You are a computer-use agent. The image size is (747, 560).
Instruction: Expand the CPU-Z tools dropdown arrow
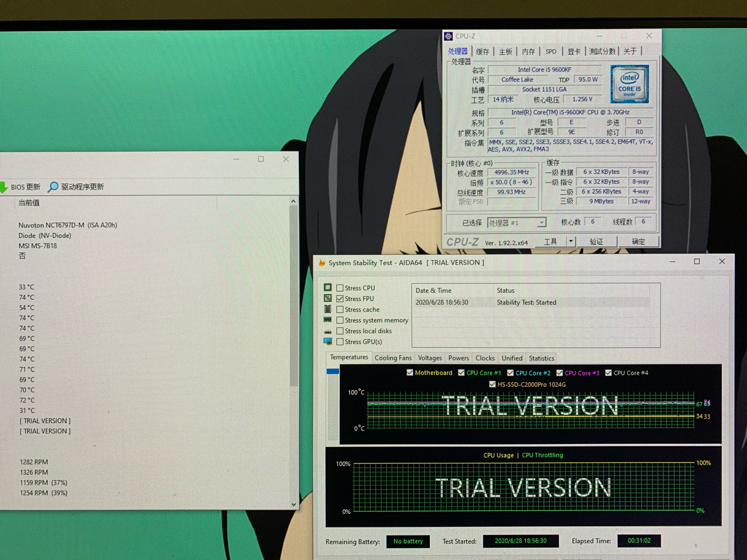[571, 242]
